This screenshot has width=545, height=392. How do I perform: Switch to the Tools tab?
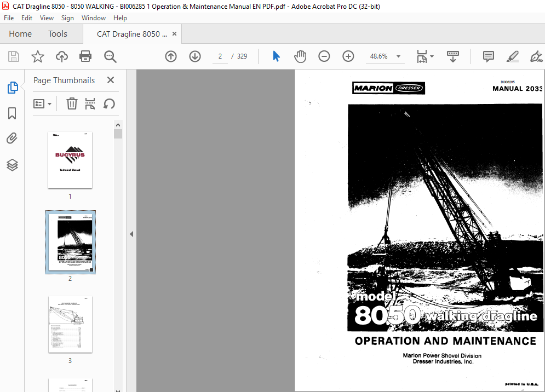click(58, 34)
